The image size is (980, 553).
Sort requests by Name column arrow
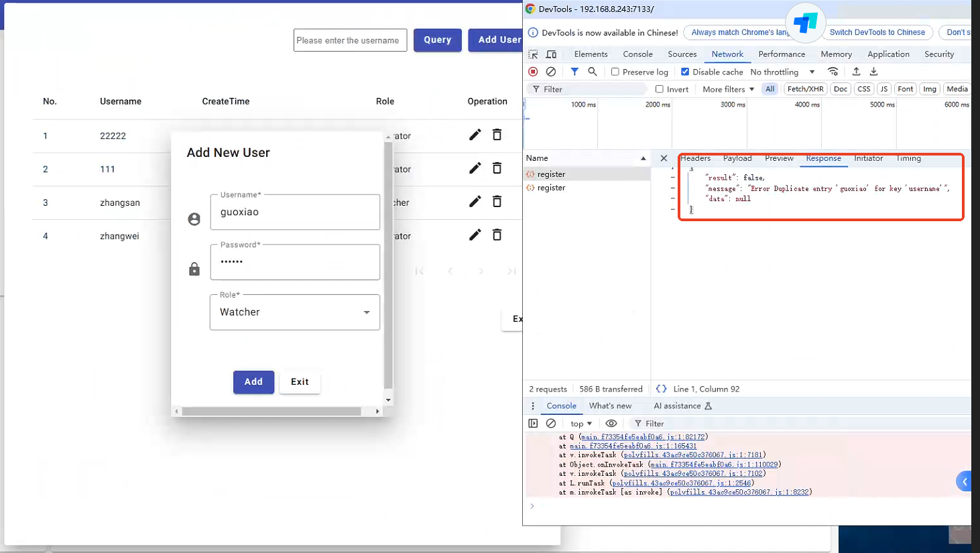[x=643, y=158]
